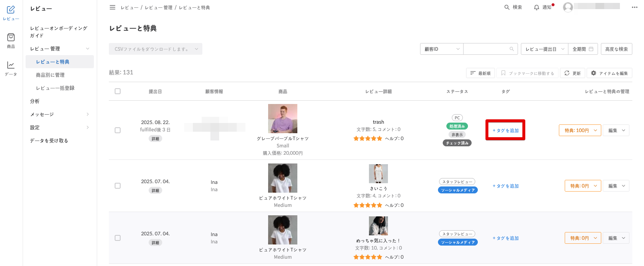
Task: Click the レビュー edit icon in left rail
Action: coord(11,10)
